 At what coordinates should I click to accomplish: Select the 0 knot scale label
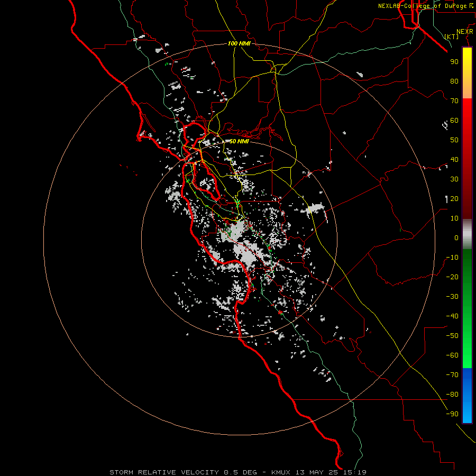click(456, 238)
